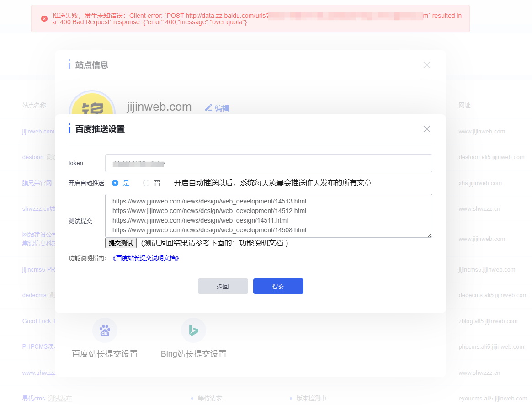The width and height of the screenshot is (532, 405).
Task: Open destoon in the background site list
Action: pyautogui.click(x=33, y=157)
